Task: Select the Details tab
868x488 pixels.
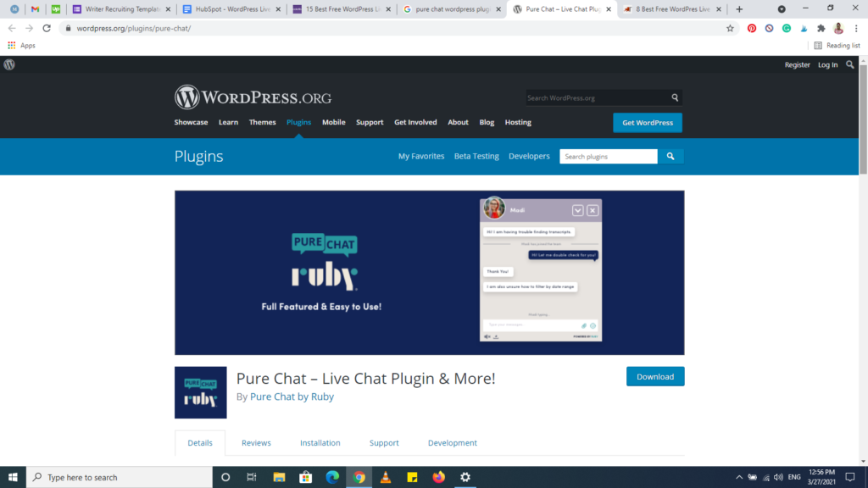Action: click(200, 442)
